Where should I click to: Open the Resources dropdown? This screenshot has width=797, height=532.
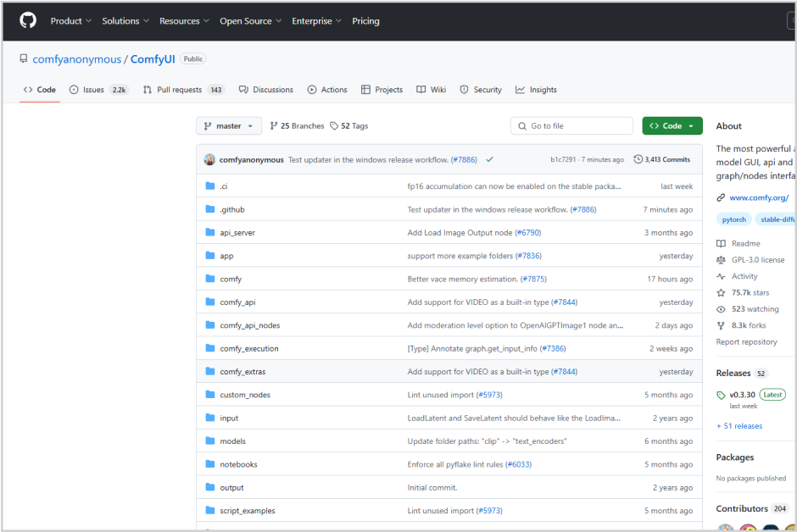(x=184, y=21)
